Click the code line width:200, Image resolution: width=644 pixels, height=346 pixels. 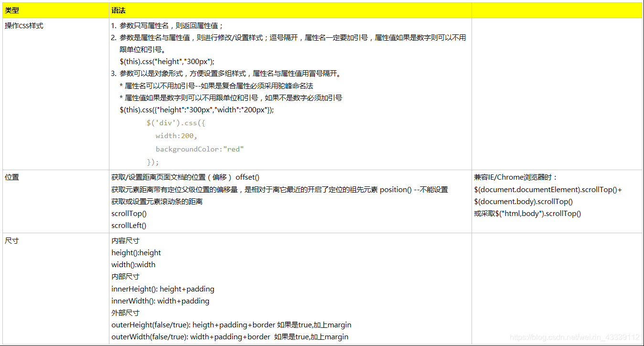[176, 136]
